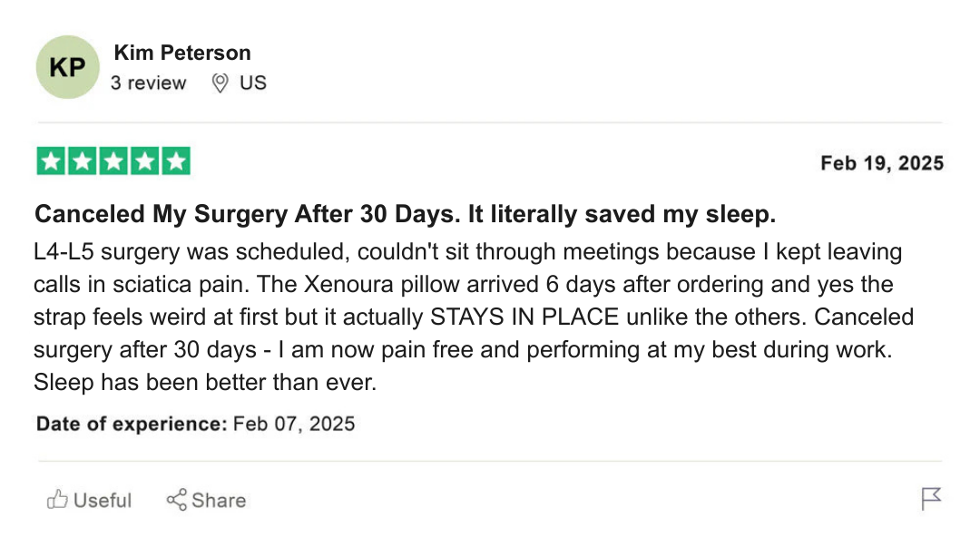
Task: Report the review using flag icon
Action: tap(931, 498)
